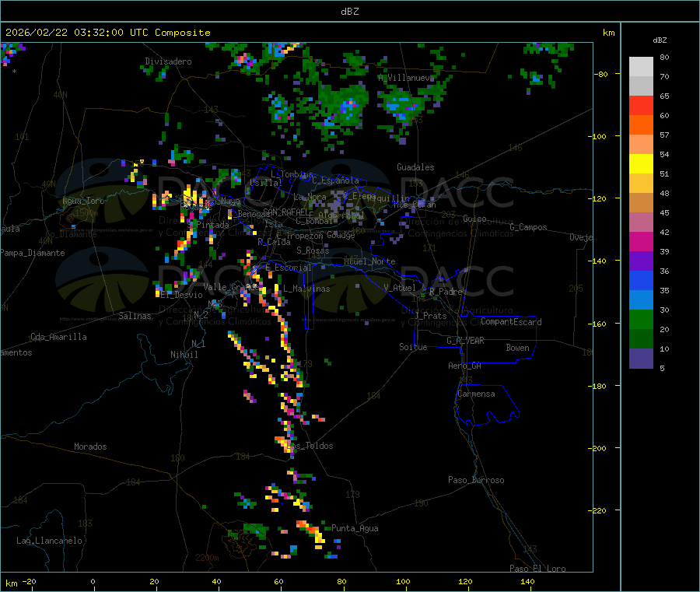
Task: Click the 'V_Atuel' label
Action: 400,288
